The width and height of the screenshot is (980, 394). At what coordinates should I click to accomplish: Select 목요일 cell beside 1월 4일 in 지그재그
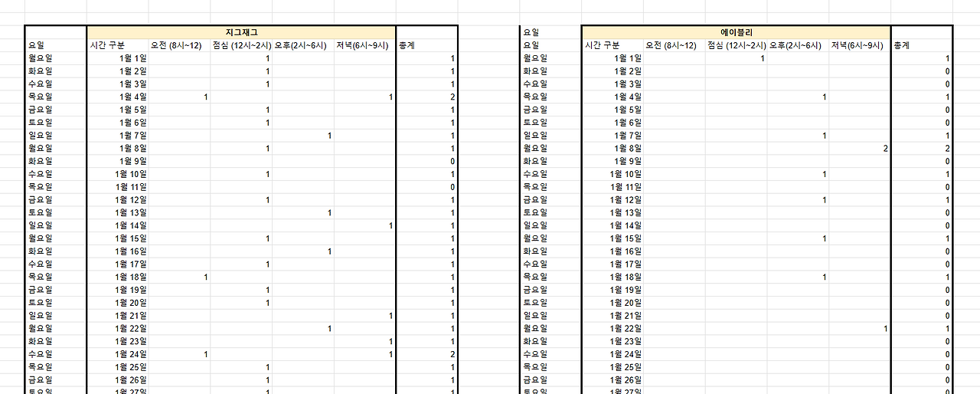click(41, 97)
